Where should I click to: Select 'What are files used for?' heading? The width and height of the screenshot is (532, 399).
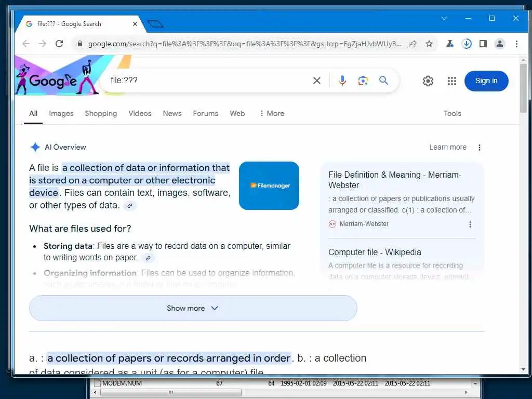(80, 229)
